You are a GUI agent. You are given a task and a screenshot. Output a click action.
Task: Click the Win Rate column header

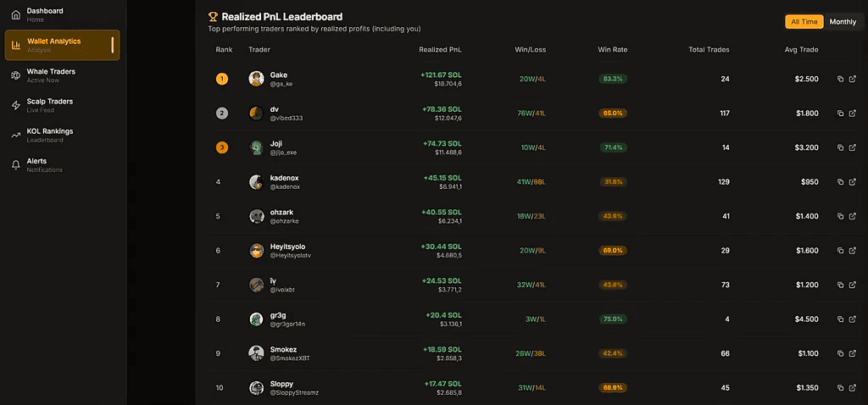click(612, 50)
